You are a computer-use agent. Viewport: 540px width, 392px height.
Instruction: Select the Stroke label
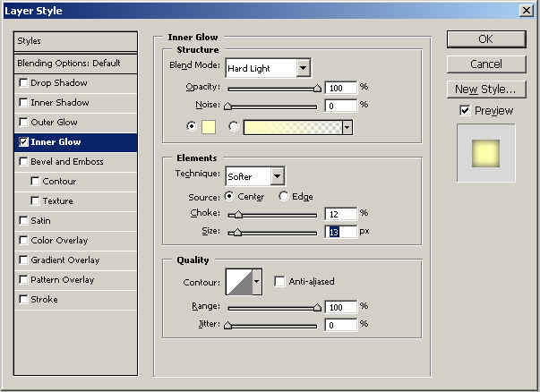click(44, 300)
